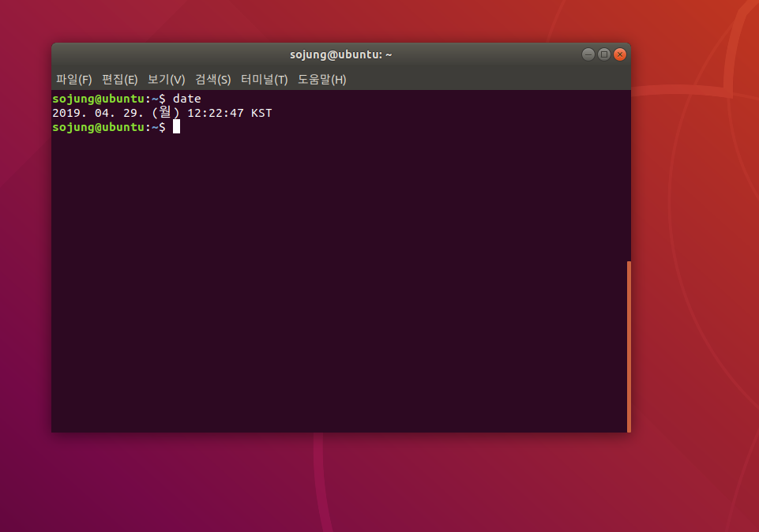The width and height of the screenshot is (759, 532).
Task: Open the 터미널(T) menu
Action: point(265,79)
